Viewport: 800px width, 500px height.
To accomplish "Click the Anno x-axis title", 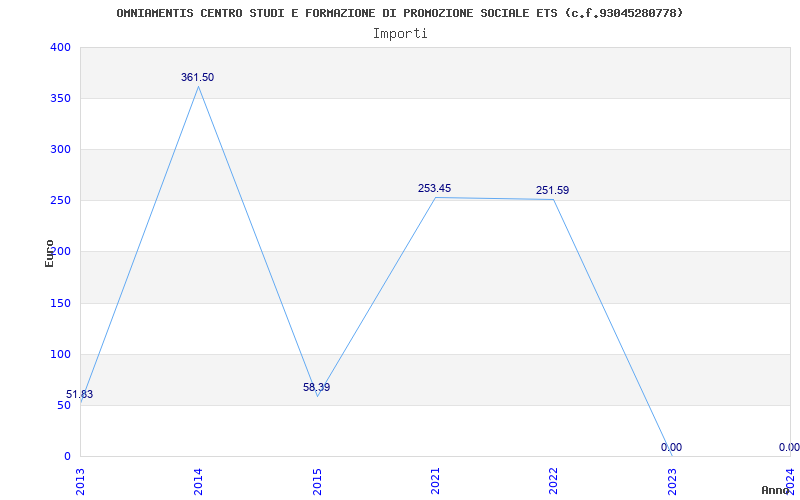I will point(775,490).
